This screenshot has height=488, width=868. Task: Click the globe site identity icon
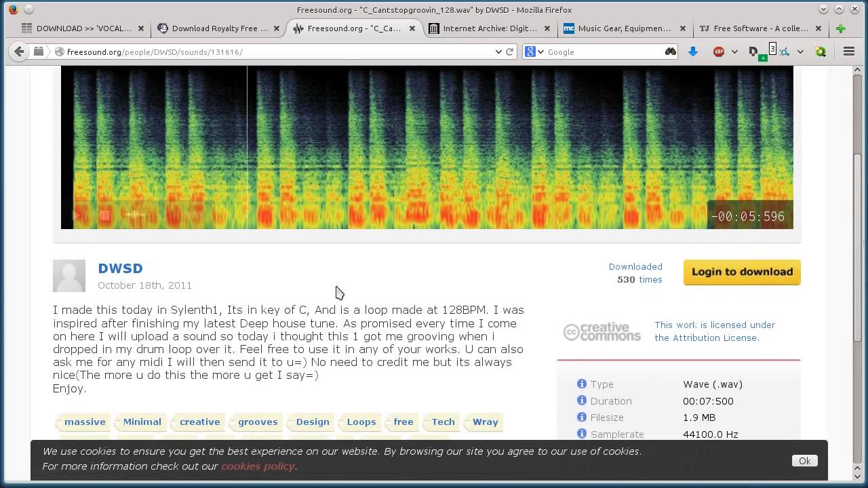[60, 52]
